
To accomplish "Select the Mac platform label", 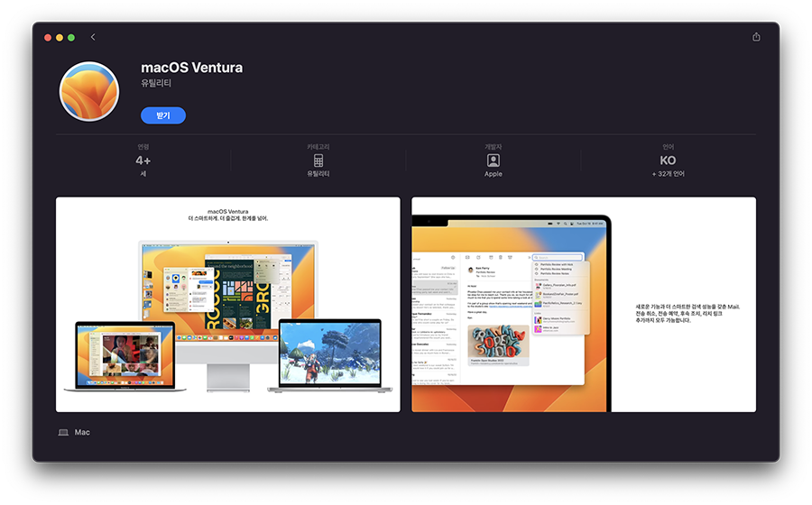I will pos(82,432).
